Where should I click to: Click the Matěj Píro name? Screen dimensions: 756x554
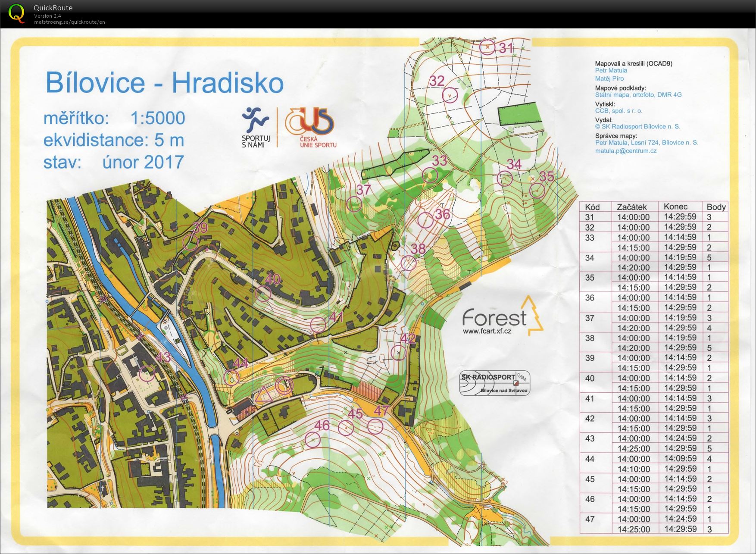609,78
